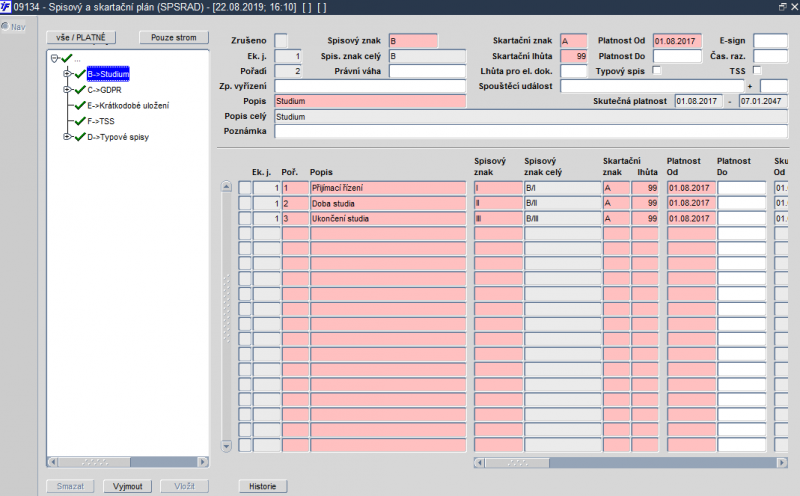Click the green checkmark beside C->GDPR
This screenshot has height=496, width=800.
pos(80,90)
